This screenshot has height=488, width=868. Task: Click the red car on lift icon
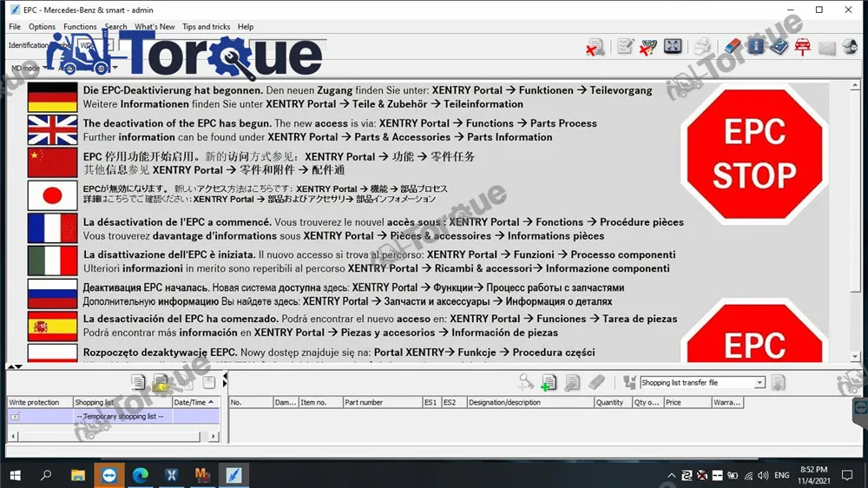click(803, 47)
